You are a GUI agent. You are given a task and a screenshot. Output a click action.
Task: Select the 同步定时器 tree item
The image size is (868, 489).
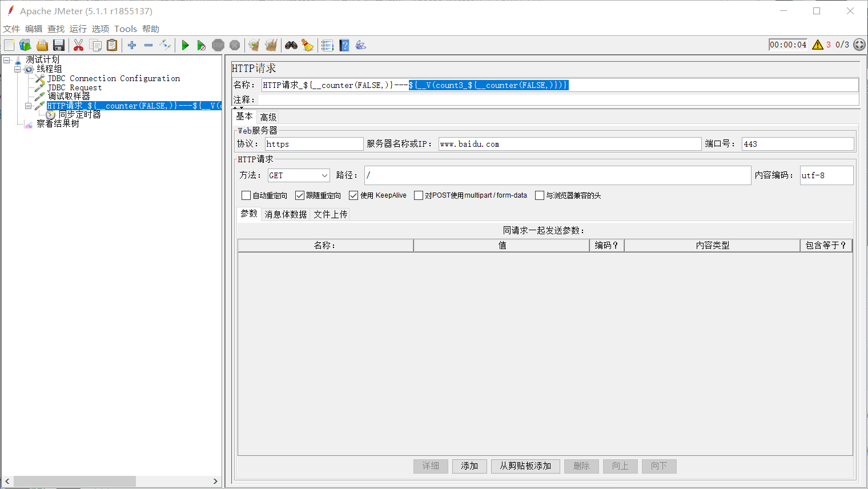pyautogui.click(x=79, y=115)
